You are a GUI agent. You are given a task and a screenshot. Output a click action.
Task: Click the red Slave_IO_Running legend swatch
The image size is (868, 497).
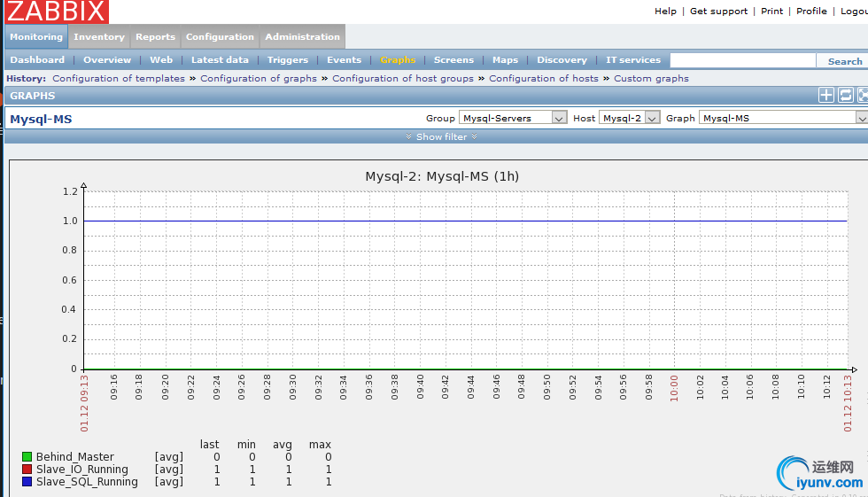(27, 470)
